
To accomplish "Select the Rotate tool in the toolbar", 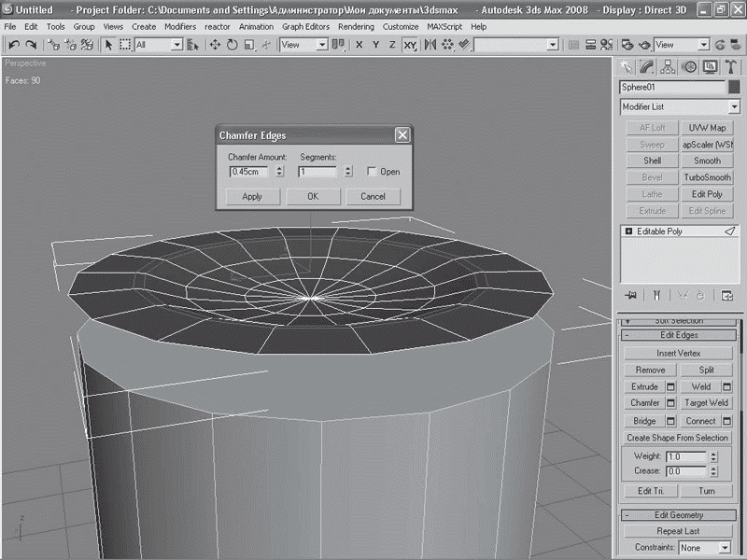I will click(x=232, y=45).
